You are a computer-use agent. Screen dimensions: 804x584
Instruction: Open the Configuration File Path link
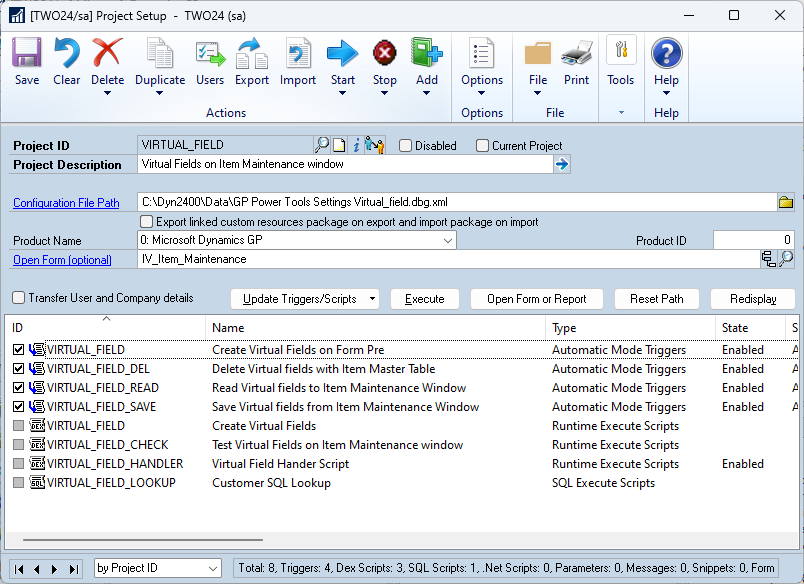(x=66, y=203)
